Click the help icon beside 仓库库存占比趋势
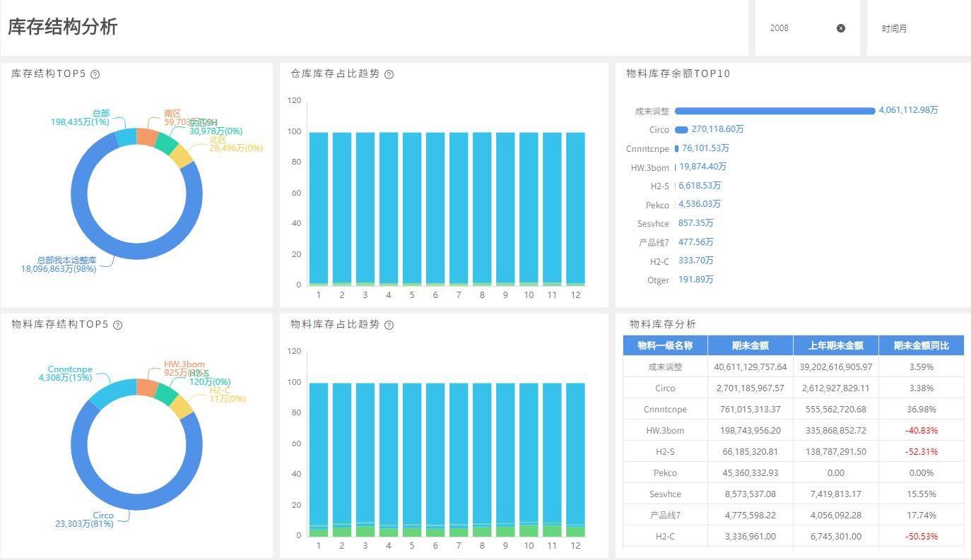This screenshot has height=560, width=971. 389,73
